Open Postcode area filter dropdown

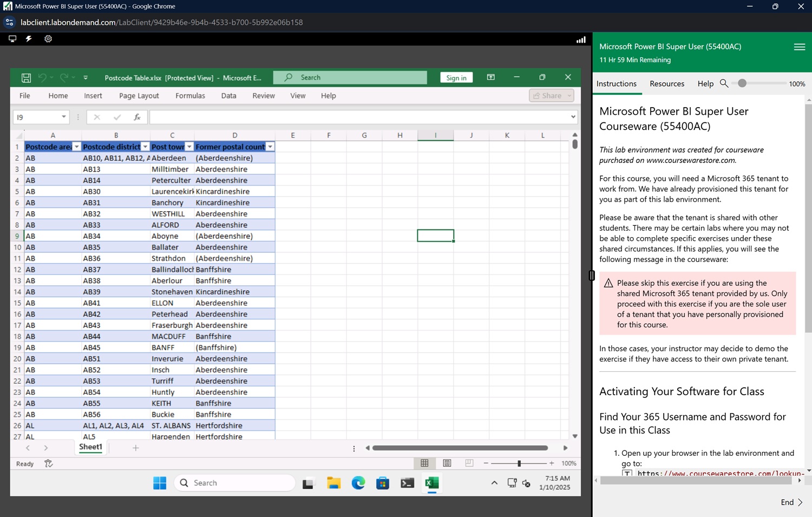(77, 147)
